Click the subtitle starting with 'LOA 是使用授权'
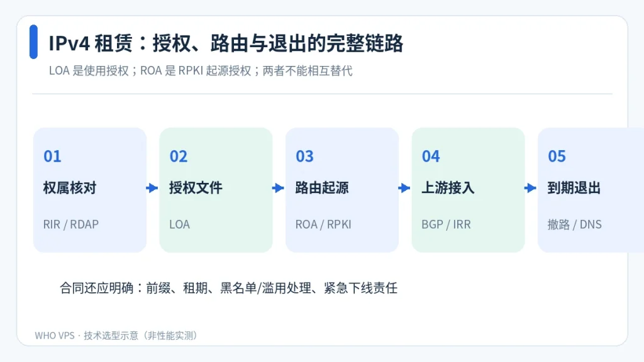The width and height of the screenshot is (644, 362). (201, 70)
